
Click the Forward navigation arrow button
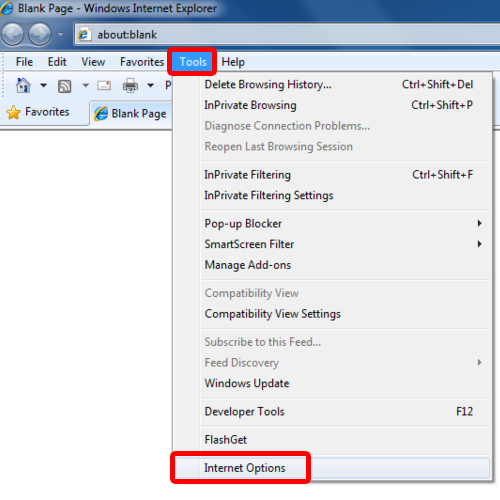point(40,34)
